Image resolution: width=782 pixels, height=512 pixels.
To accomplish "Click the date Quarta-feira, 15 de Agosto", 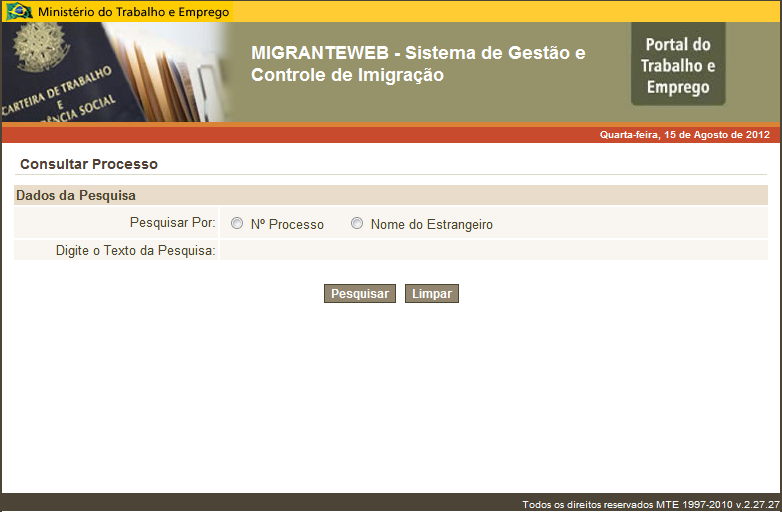I will click(x=684, y=134).
